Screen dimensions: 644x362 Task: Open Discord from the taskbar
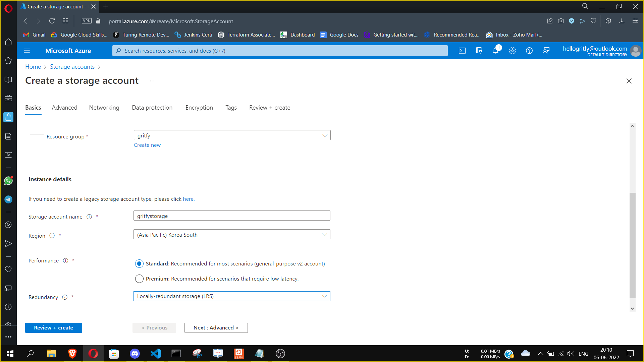click(x=135, y=353)
